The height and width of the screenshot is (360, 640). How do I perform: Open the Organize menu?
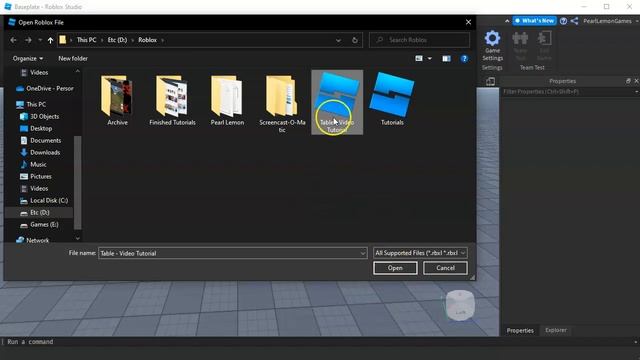point(28,58)
